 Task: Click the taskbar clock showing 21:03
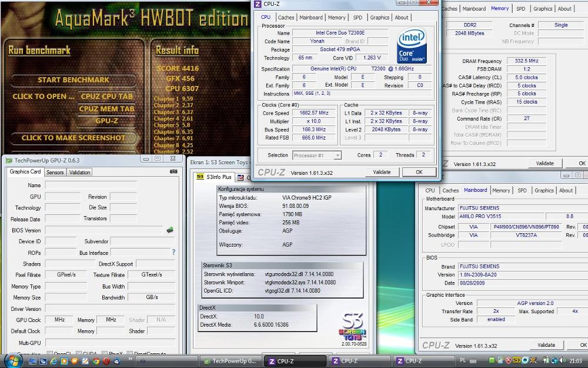[575, 361]
